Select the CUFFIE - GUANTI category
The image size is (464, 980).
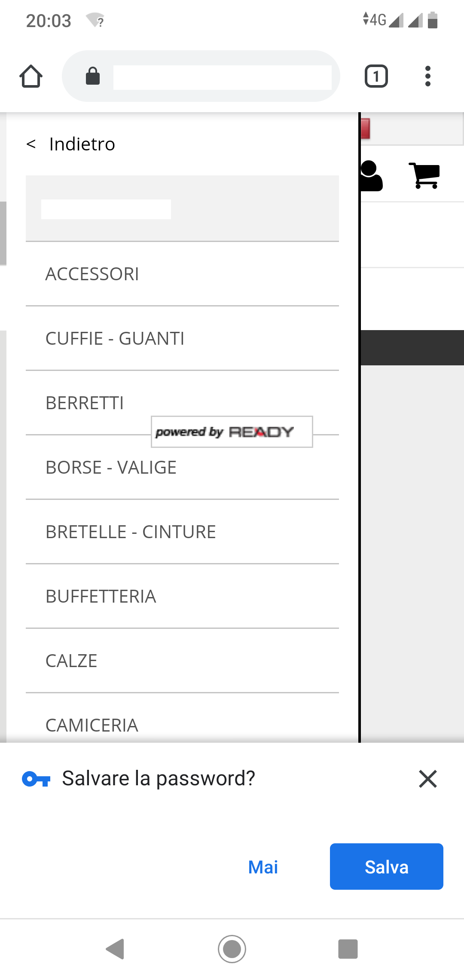point(115,339)
